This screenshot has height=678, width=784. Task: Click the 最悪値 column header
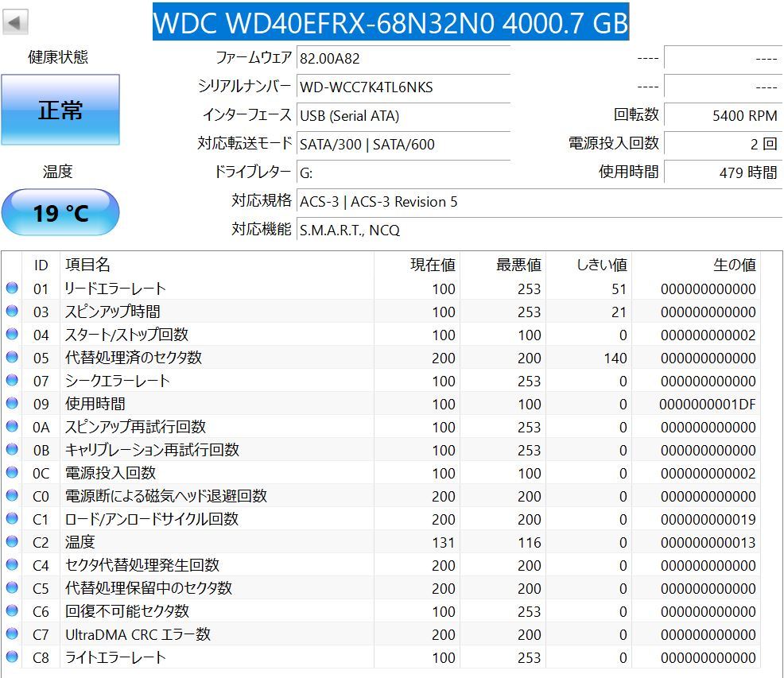(503, 265)
